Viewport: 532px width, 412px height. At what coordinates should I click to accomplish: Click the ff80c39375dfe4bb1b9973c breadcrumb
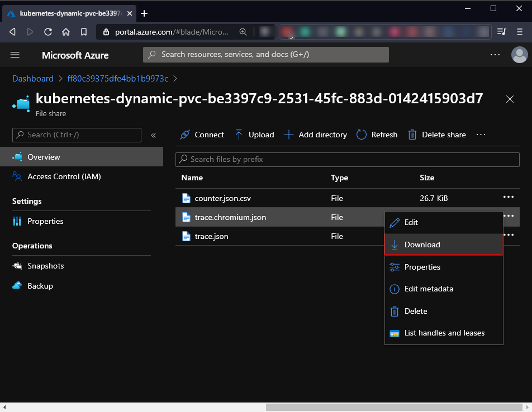[x=118, y=79]
